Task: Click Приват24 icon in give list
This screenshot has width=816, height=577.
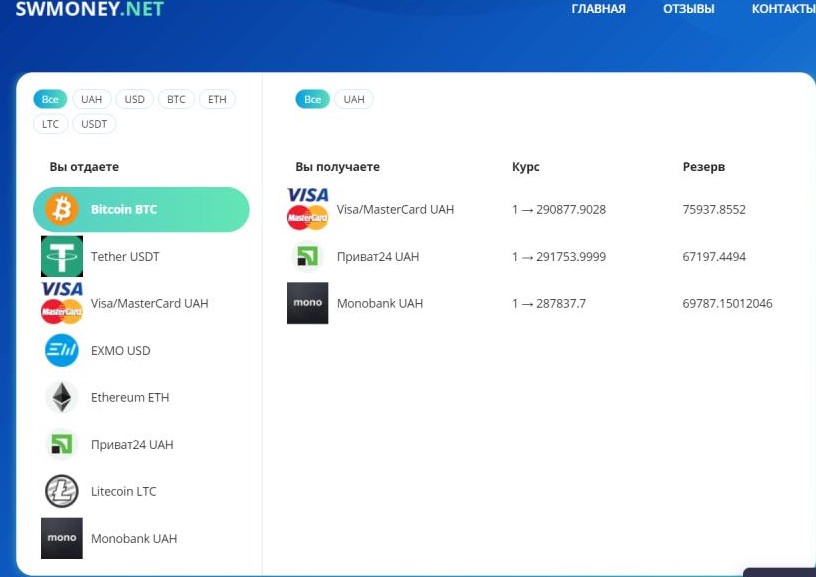Action: point(62,444)
